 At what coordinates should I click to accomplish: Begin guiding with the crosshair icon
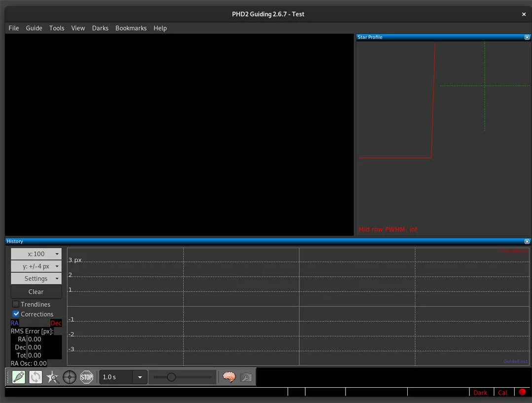70,377
